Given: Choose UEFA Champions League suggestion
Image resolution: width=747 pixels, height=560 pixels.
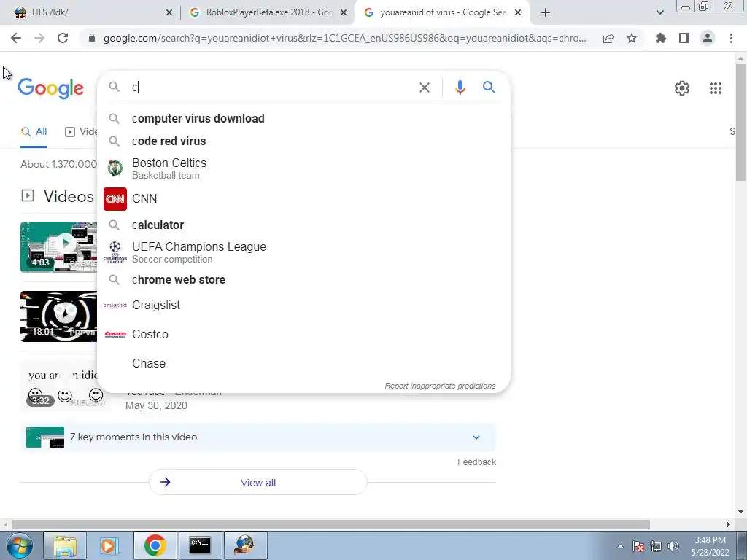Looking at the screenshot, I should click(x=303, y=252).
